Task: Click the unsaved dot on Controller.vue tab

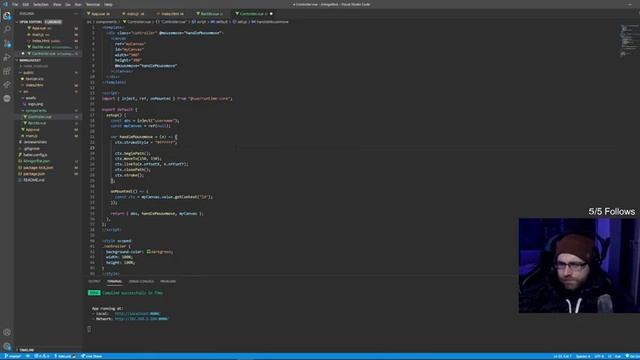Action: tap(271, 14)
